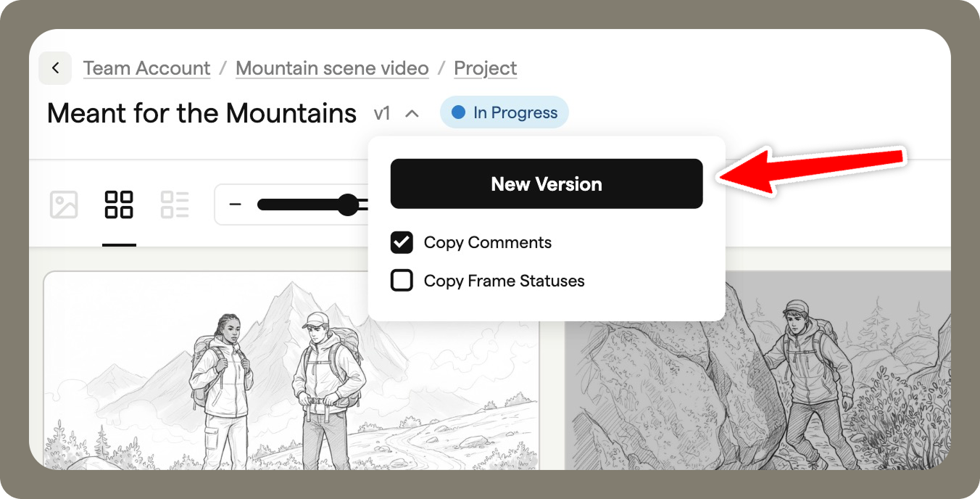Switch to single image view icon
Screen dimensions: 980x499
[64, 205]
